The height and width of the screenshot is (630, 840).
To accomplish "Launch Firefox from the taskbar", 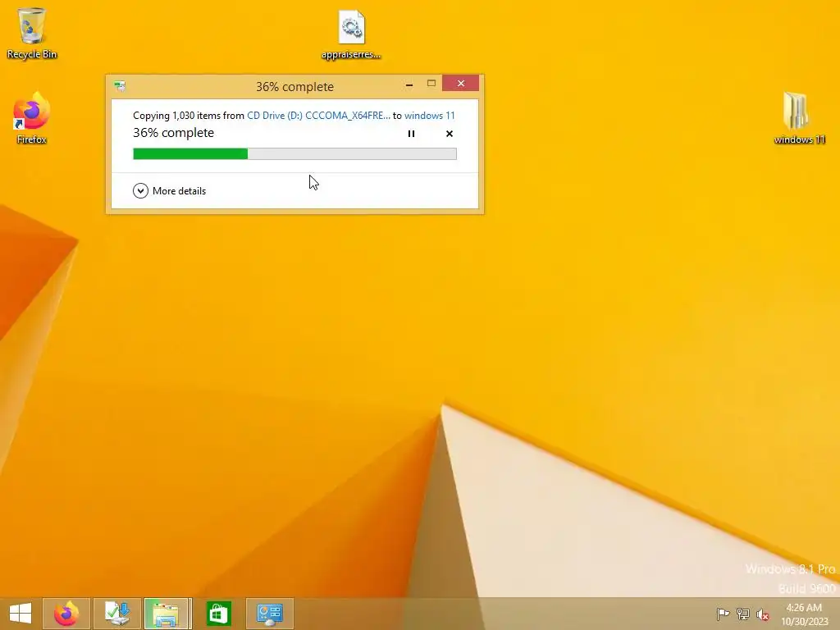I will coord(66,614).
